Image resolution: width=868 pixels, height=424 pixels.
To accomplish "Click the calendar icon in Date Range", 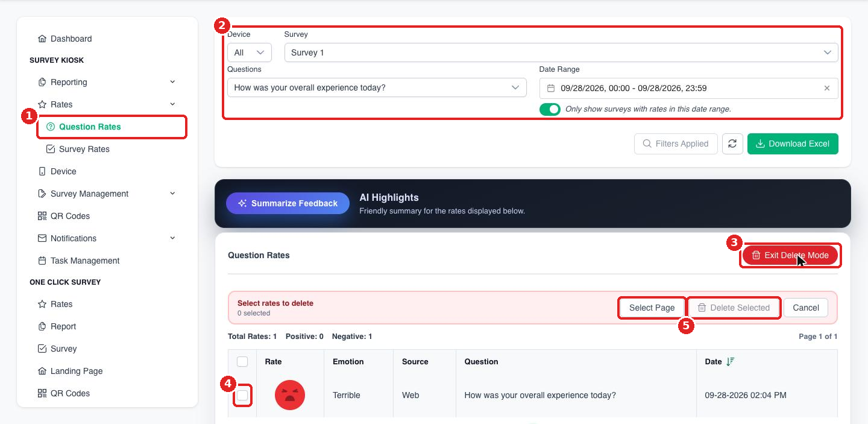I will click(551, 88).
